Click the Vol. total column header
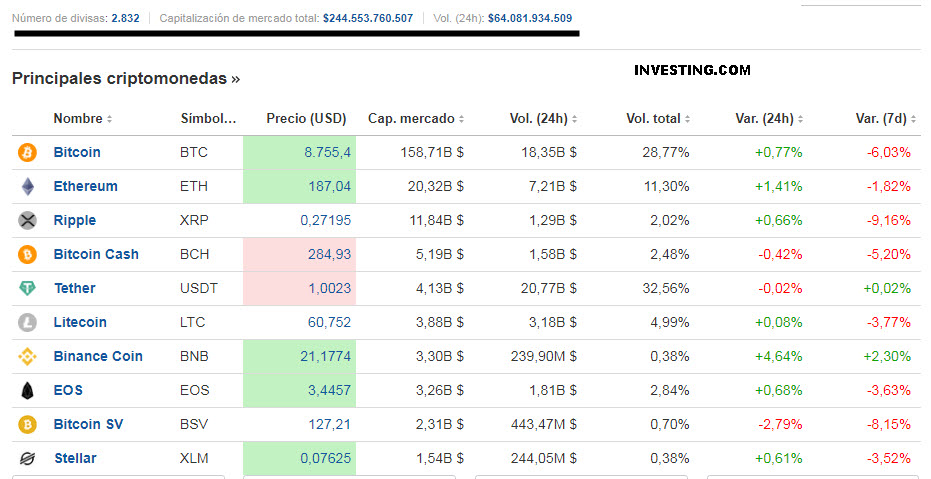Viewport: 931px width, 479px height. click(x=658, y=119)
